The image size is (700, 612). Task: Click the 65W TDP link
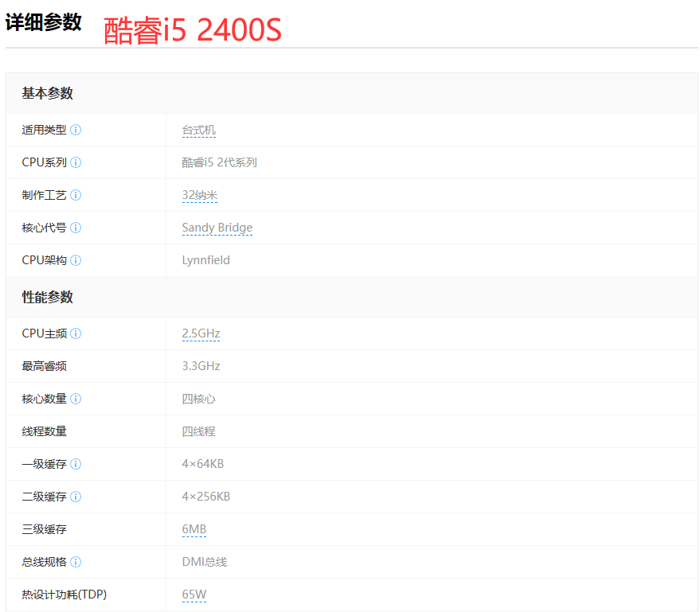(194, 594)
